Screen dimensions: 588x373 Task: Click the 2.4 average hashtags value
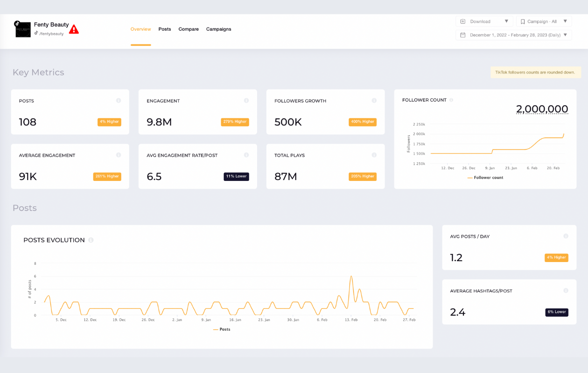point(458,312)
